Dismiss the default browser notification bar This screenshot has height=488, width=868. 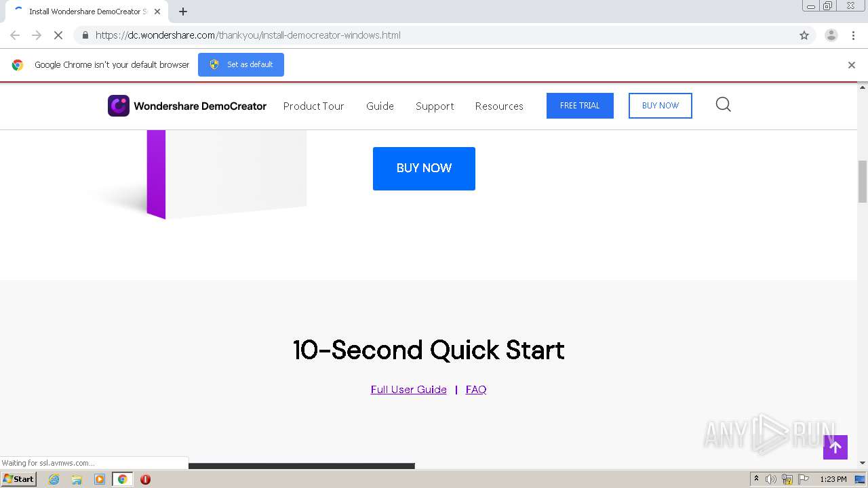point(852,65)
